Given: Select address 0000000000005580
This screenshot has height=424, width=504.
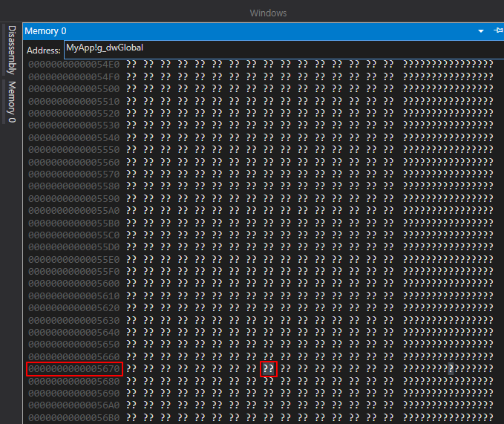Looking at the screenshot, I should click(x=74, y=186).
